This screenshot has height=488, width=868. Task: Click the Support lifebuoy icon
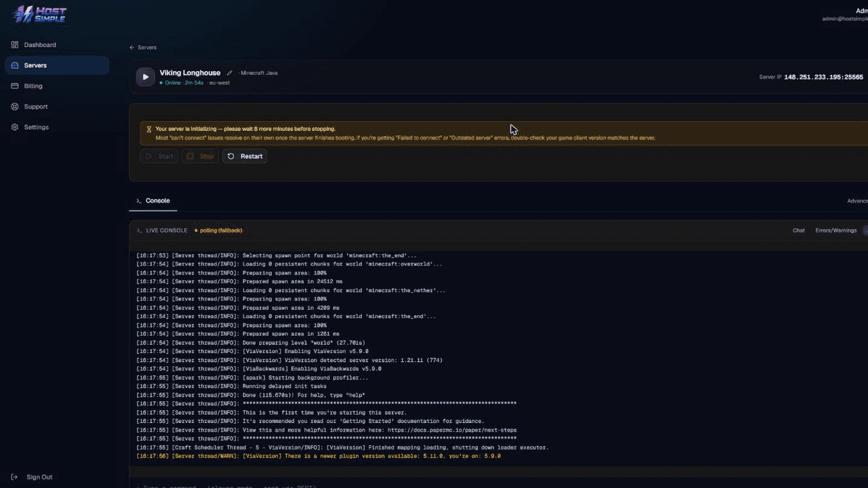point(15,106)
